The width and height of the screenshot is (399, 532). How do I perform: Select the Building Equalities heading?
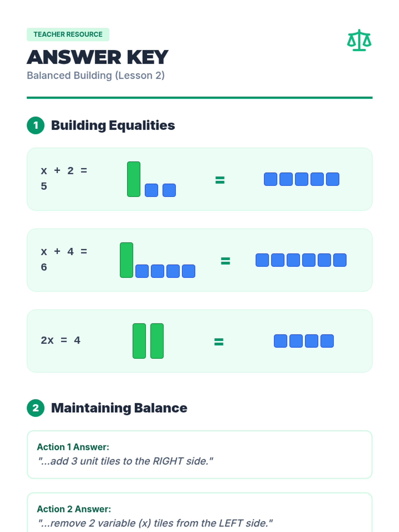[x=113, y=125]
